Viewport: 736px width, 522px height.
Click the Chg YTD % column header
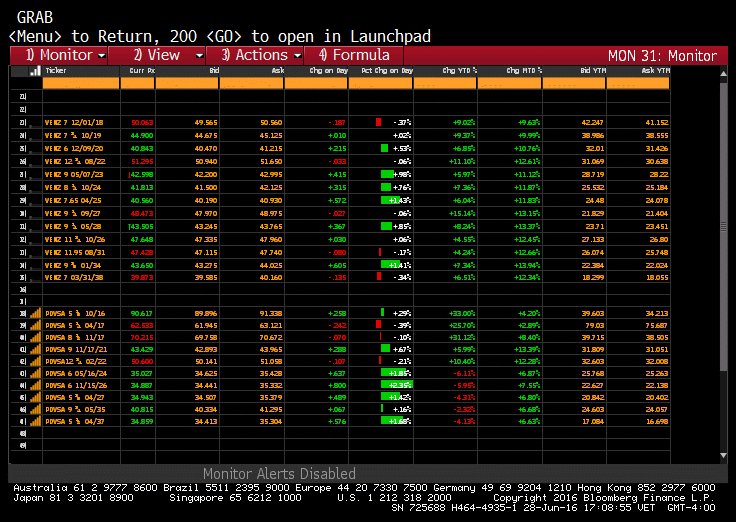(x=460, y=70)
